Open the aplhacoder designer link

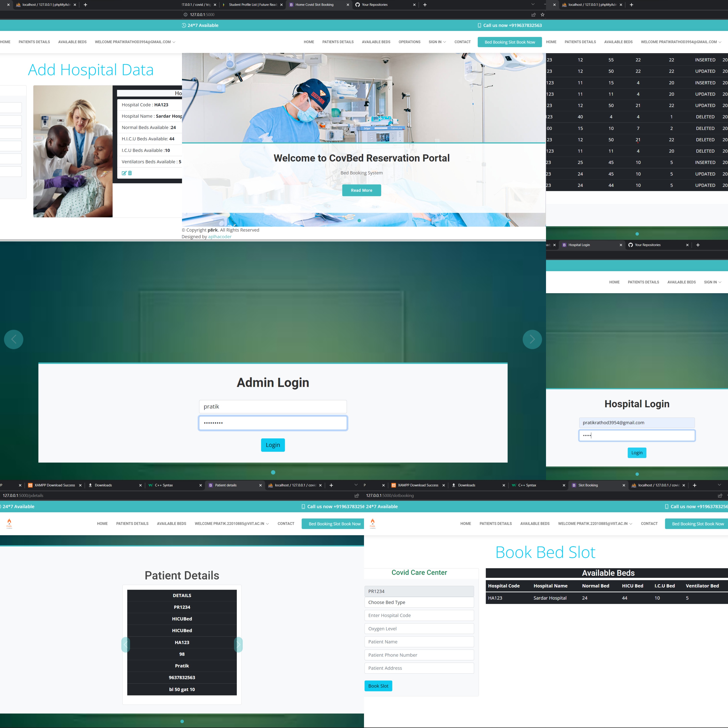pyautogui.click(x=220, y=237)
